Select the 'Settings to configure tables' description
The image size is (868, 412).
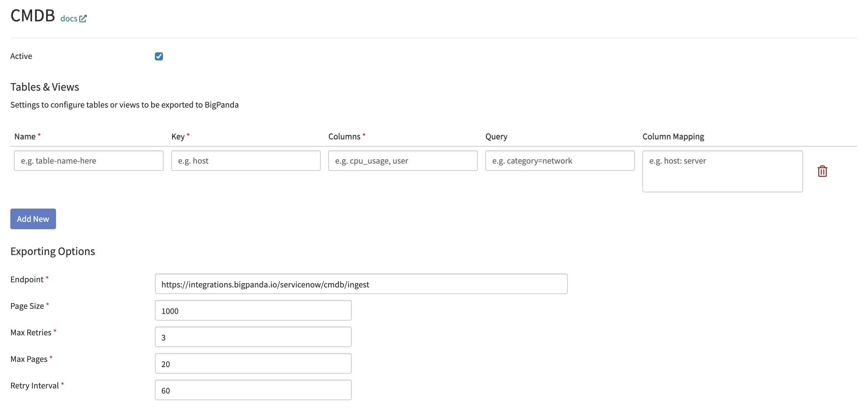tap(125, 105)
